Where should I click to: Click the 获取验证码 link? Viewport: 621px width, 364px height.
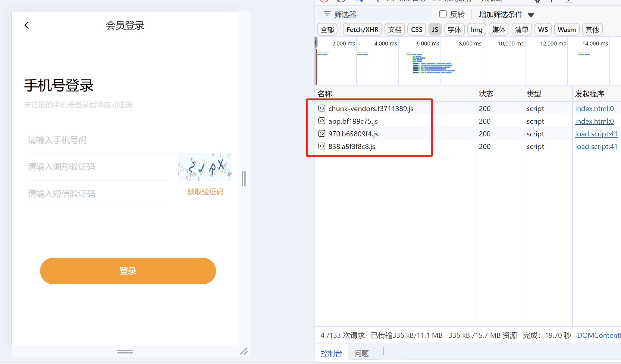205,192
